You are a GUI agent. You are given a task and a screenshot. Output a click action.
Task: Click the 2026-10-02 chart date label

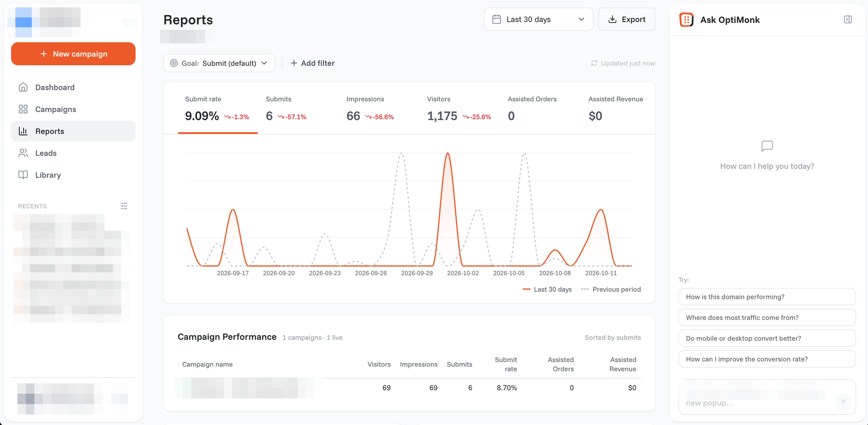463,273
